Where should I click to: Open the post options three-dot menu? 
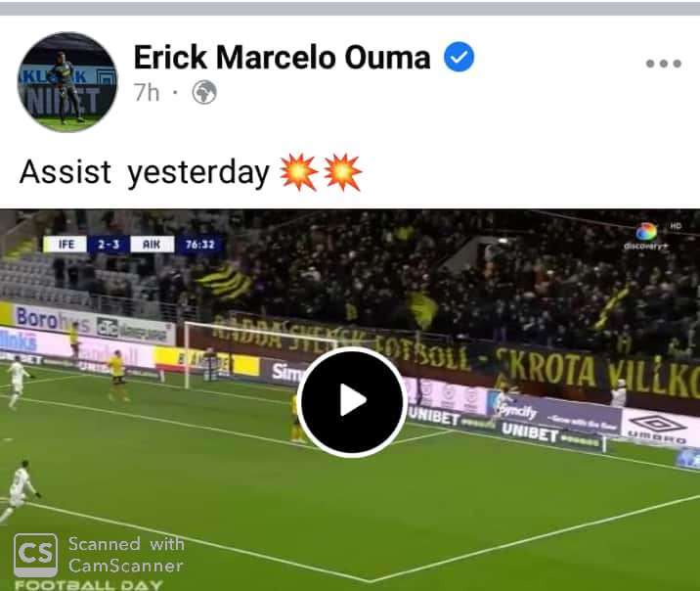coord(664,64)
